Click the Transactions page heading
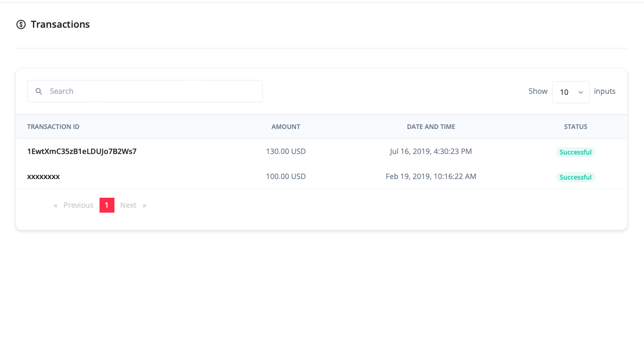This screenshot has height=348, width=644. [x=60, y=25]
